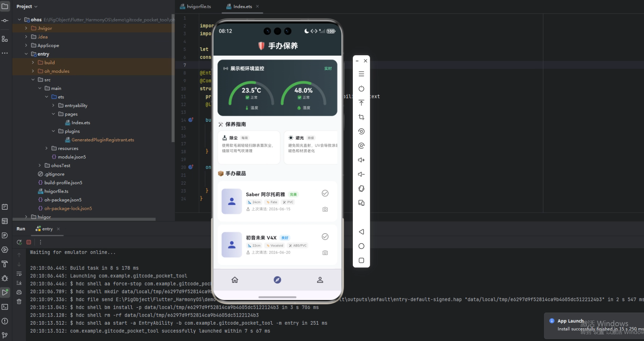Screen dimensions: 644x341
Task: Decrease emulator volume
Action: click(x=361, y=174)
